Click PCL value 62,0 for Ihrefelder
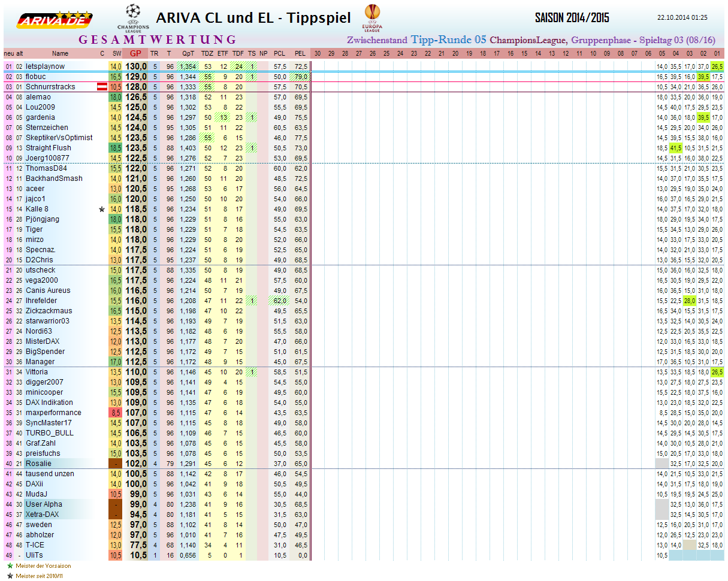This screenshot has width=728, height=581. [279, 301]
